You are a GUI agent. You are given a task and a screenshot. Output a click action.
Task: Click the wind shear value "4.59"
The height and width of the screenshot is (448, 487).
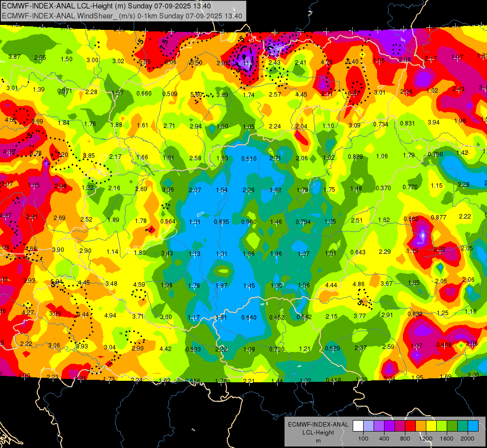pos(139,284)
